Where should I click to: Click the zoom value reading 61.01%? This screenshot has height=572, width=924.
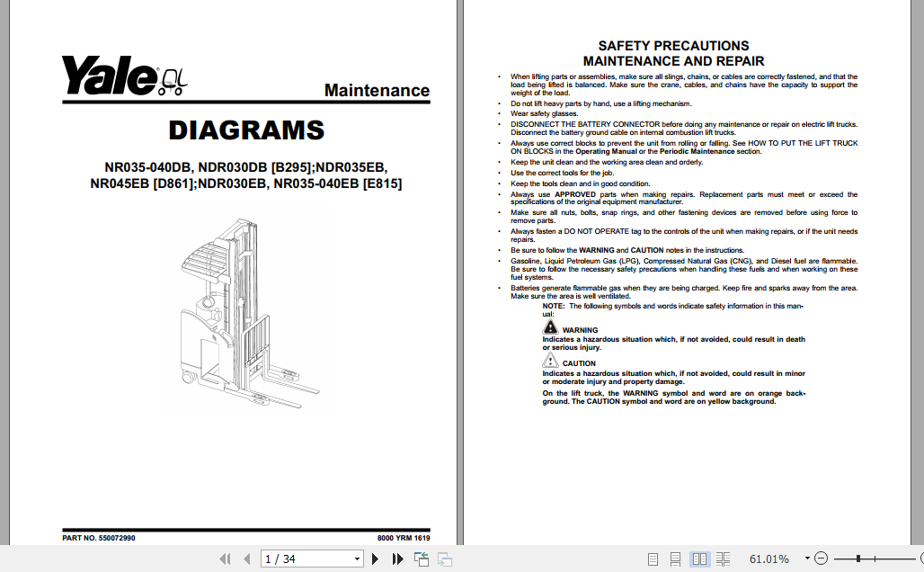[769, 559]
